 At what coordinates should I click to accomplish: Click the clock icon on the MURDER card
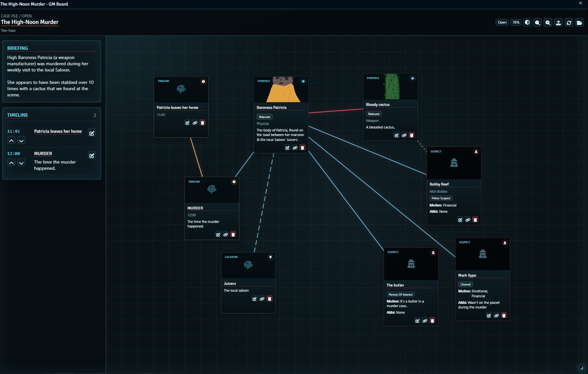tap(234, 182)
